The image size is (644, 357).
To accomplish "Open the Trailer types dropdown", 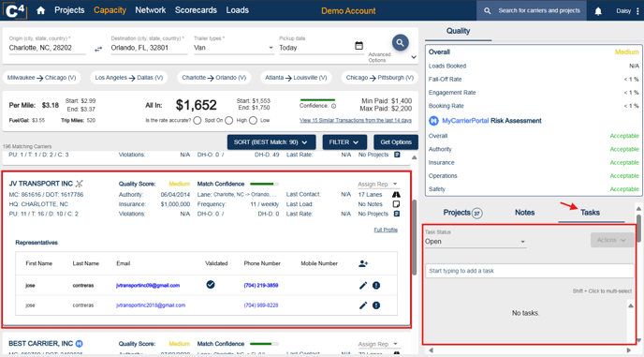I will click(x=233, y=48).
